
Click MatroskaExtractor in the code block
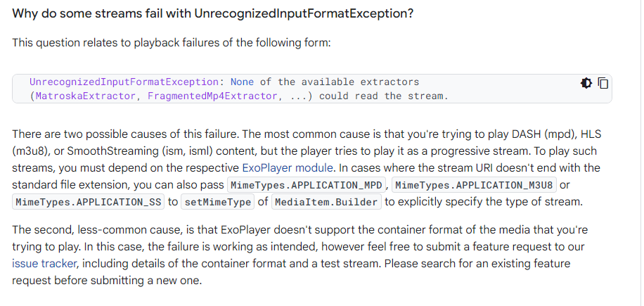point(85,96)
